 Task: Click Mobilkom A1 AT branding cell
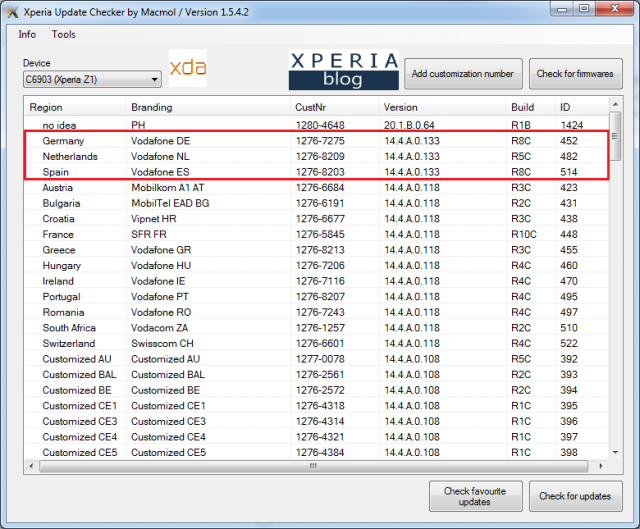tap(167, 188)
